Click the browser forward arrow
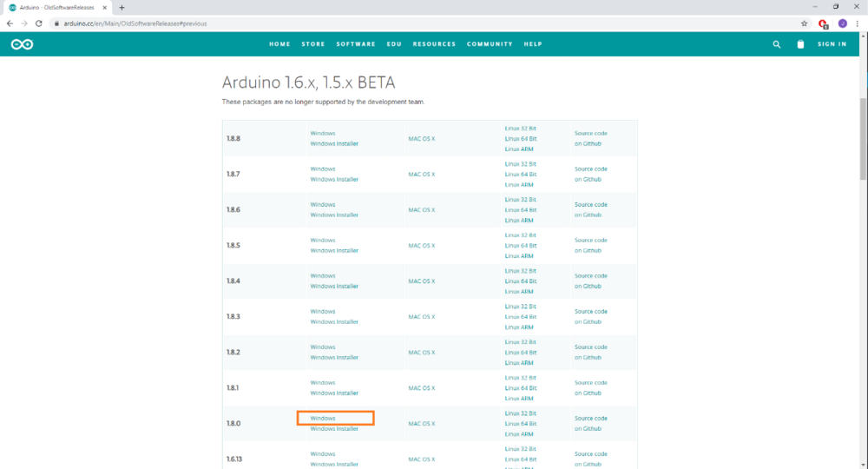 pyautogui.click(x=23, y=23)
